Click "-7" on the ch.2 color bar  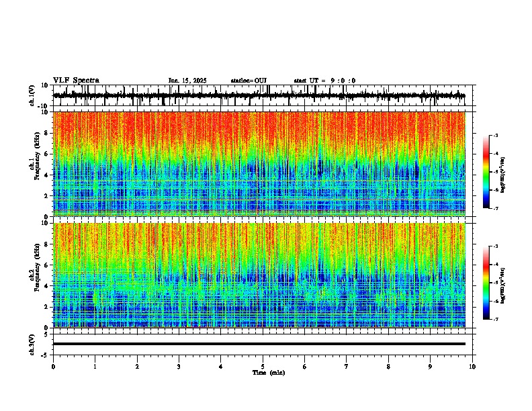[496, 320]
